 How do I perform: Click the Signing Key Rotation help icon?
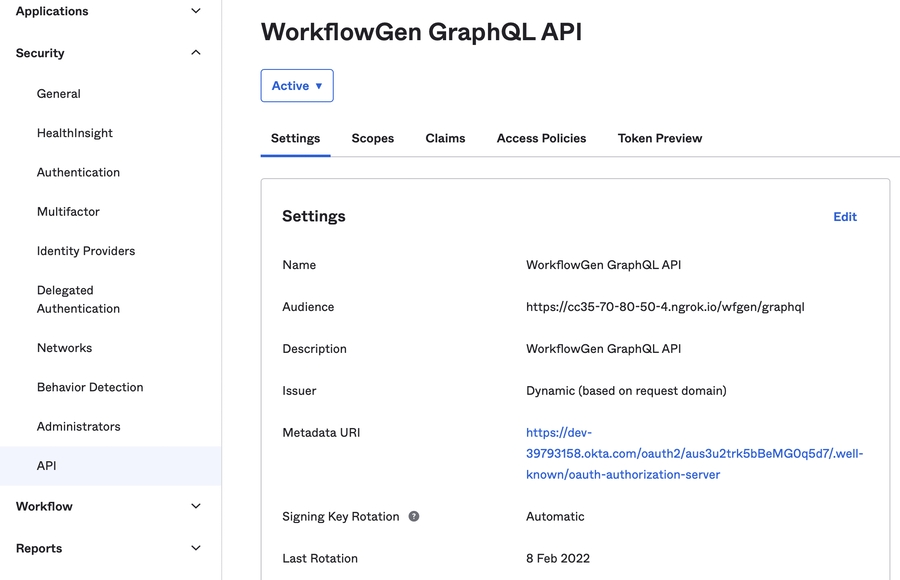click(413, 517)
